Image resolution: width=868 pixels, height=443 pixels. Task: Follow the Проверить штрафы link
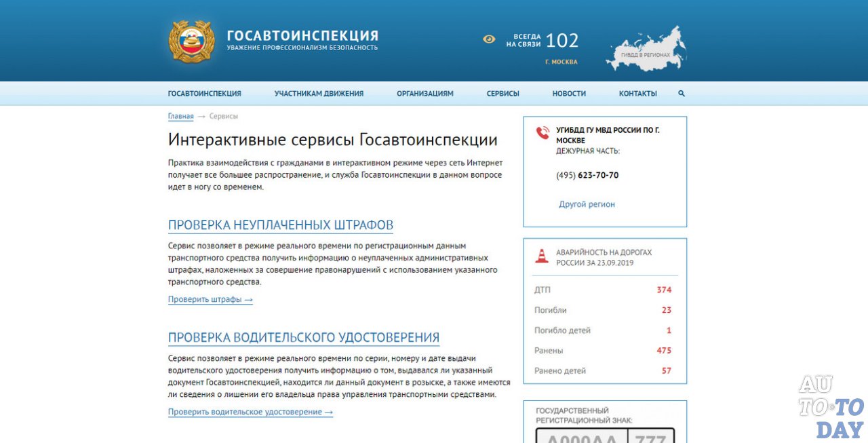(210, 299)
